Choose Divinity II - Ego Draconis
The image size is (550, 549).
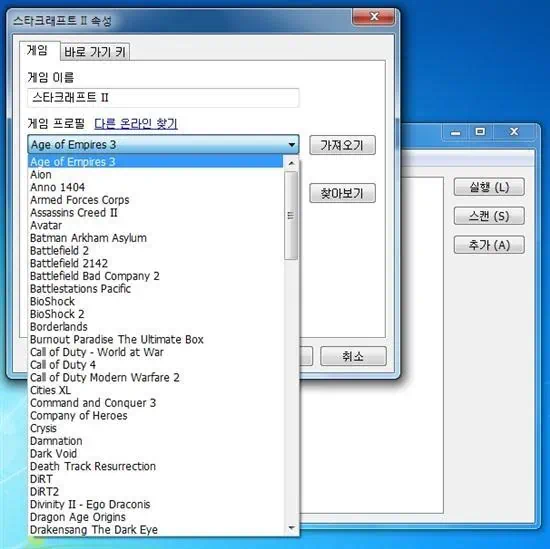(x=156, y=504)
